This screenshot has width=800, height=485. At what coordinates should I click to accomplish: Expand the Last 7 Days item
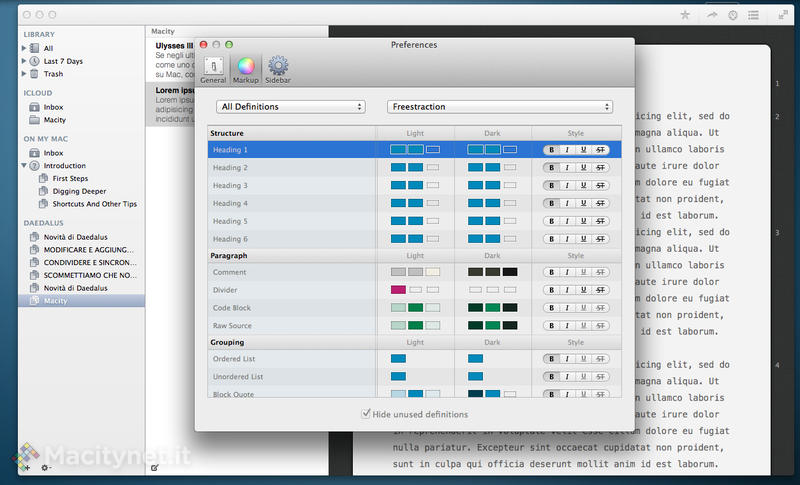23,61
